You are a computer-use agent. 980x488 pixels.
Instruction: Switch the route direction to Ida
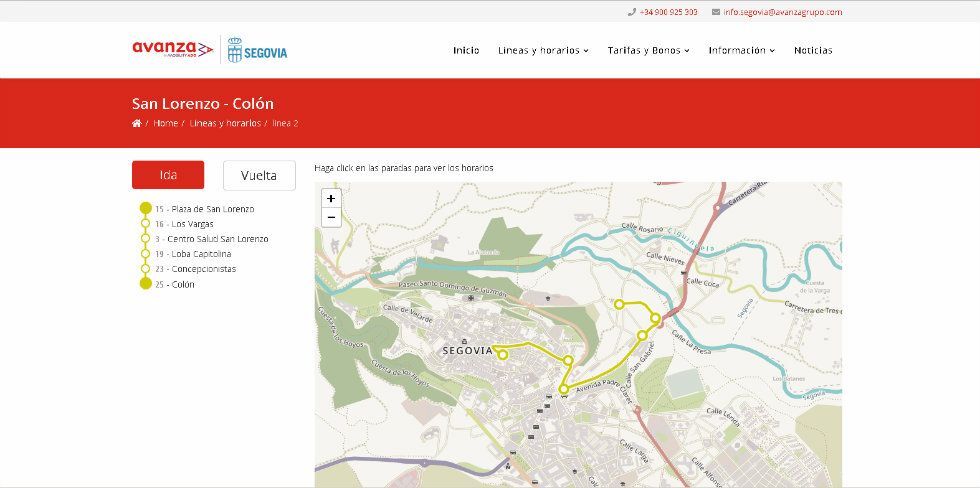[x=168, y=175]
